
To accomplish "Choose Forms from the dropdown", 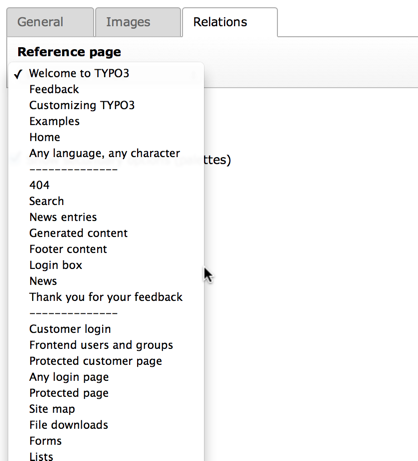I will [x=106, y=441].
